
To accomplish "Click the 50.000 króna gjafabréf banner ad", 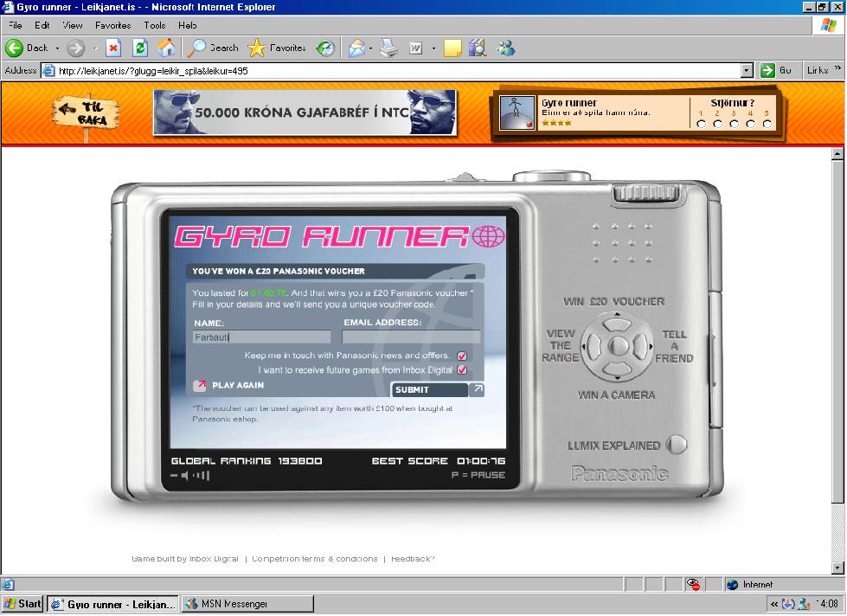I will tap(305, 112).
